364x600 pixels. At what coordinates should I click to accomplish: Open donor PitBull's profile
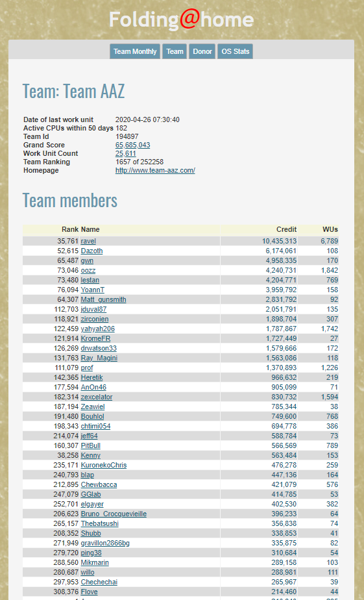coord(91,446)
